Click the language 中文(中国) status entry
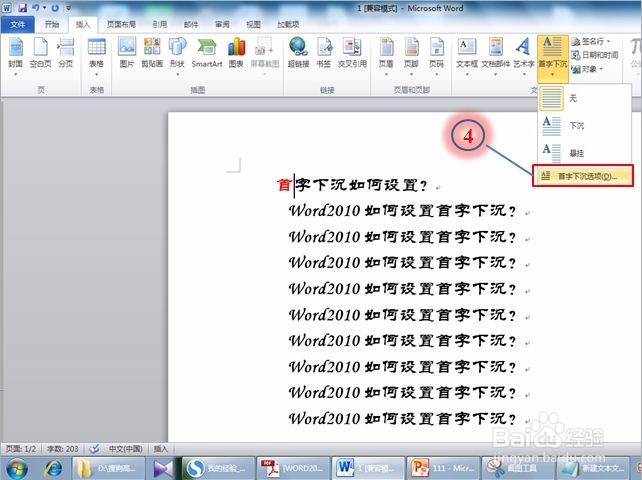Viewport: 642px width, 480px height. click(126, 449)
